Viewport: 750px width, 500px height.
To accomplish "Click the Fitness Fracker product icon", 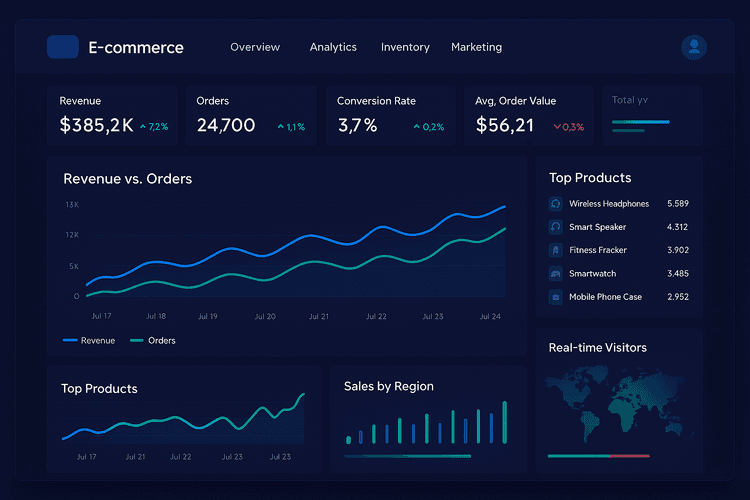I will click(556, 250).
